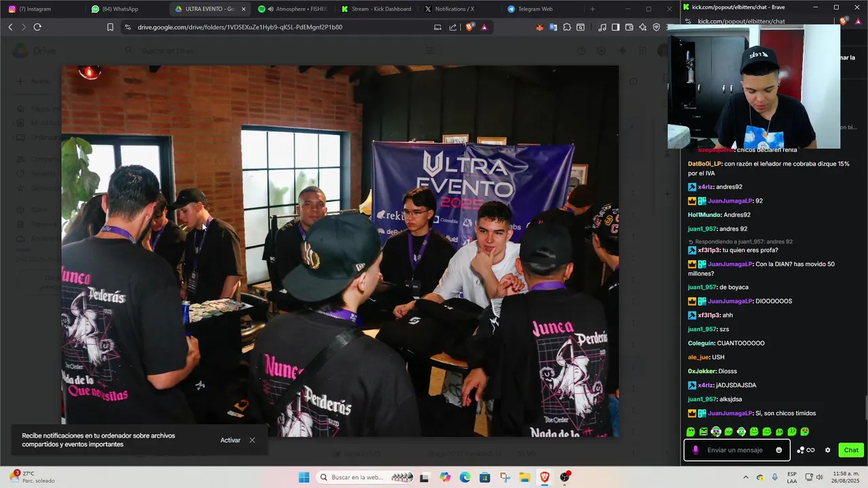Reload the Google Drive page
Image resolution: width=868 pixels, height=488 pixels.
coord(37,27)
